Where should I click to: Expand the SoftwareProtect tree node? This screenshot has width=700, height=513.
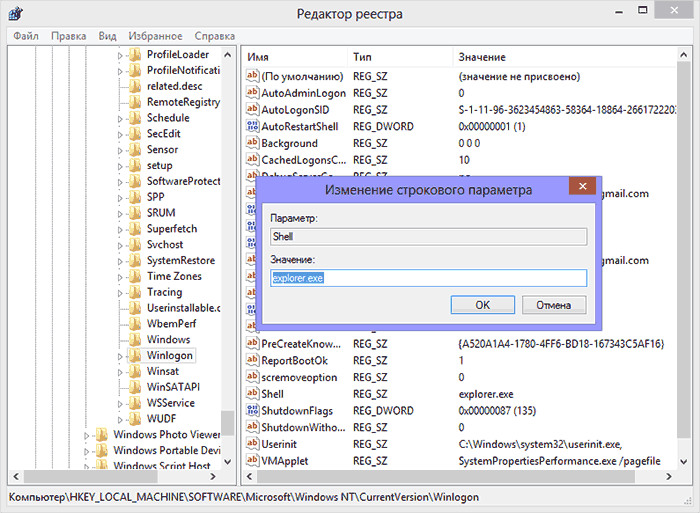point(120,183)
